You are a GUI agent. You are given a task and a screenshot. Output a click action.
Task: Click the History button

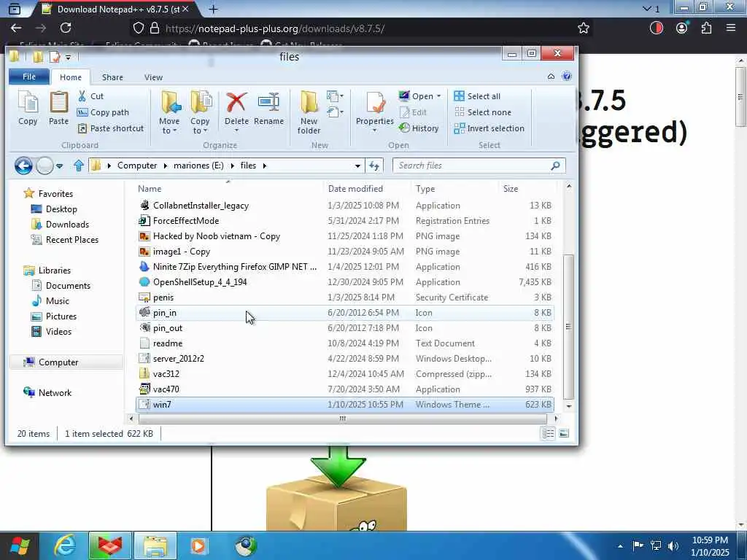419,128
